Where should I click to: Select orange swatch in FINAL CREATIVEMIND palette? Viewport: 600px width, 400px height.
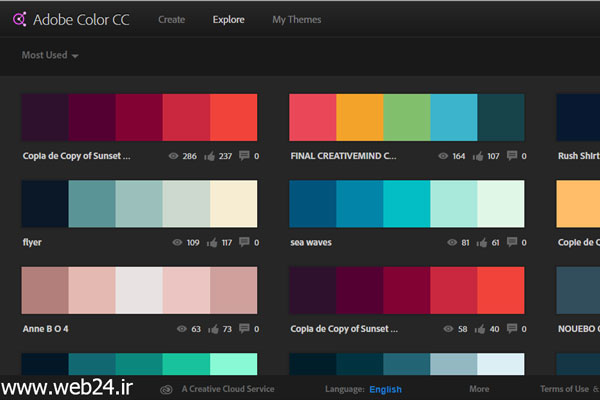360,117
